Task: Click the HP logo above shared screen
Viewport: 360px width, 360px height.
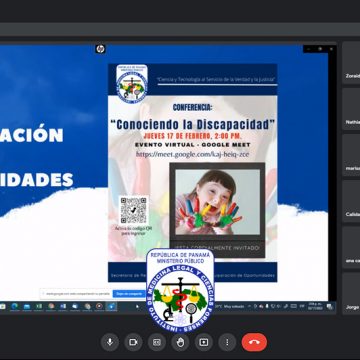Action: tap(100, 49)
